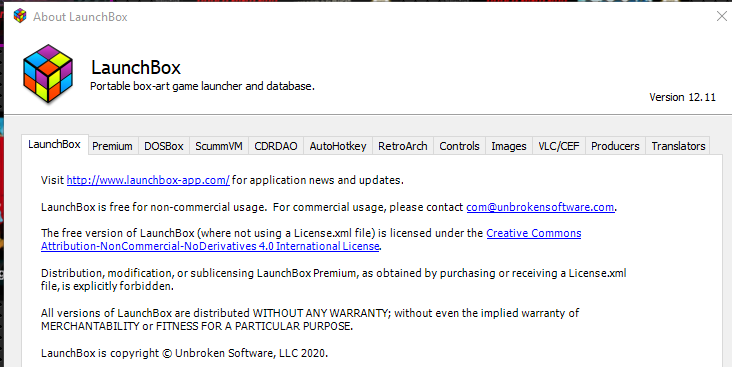Open the DOSBox tab
This screenshot has width=732, height=367.
click(164, 146)
